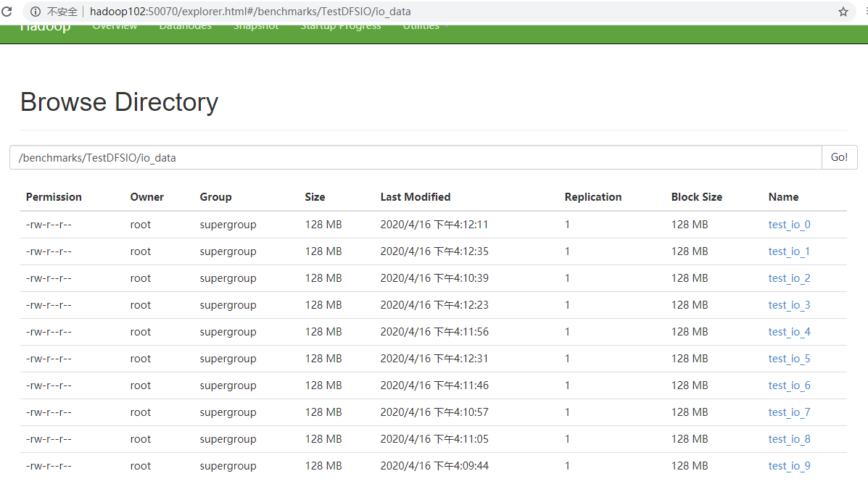Click size 128 MB in test_io_2 row
This screenshot has width=868, height=492.
tap(323, 278)
